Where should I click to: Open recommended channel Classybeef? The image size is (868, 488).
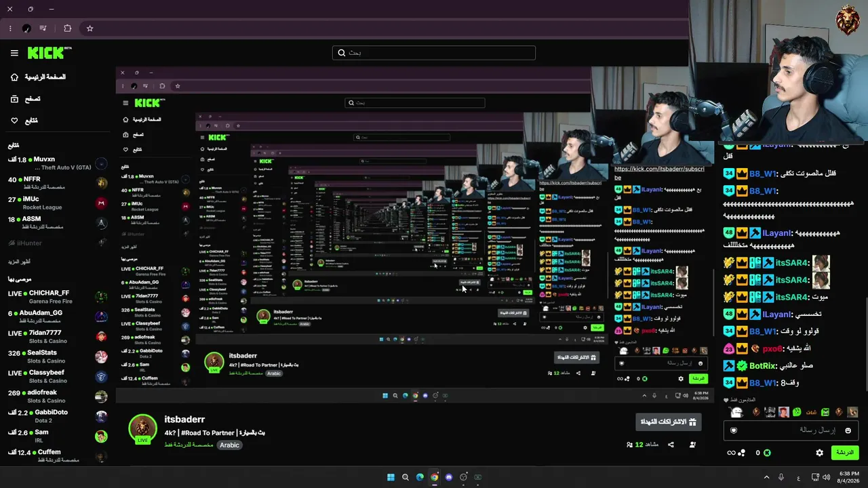[58, 376]
